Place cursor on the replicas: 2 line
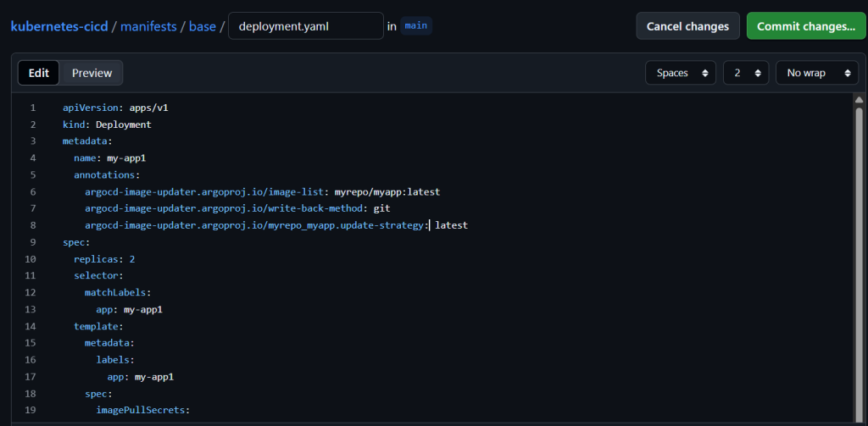 pyautogui.click(x=104, y=259)
